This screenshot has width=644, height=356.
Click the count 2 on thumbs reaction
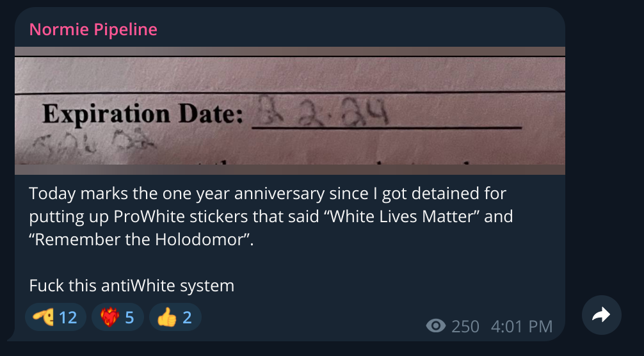(187, 317)
